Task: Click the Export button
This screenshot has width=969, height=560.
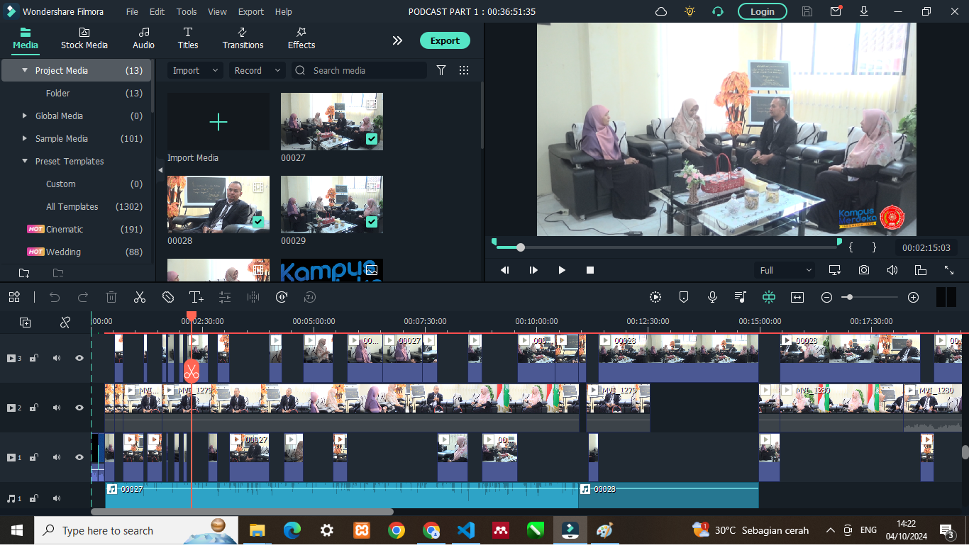Action: [x=445, y=40]
